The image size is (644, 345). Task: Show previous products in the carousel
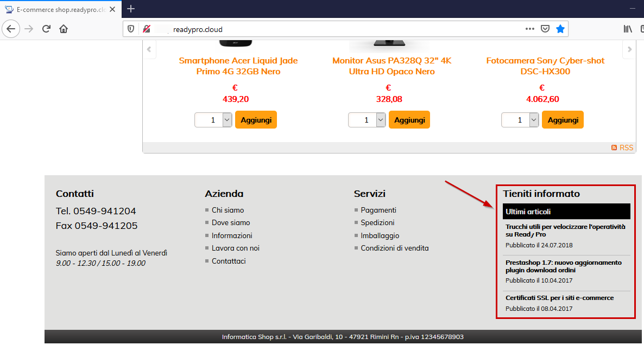149,49
